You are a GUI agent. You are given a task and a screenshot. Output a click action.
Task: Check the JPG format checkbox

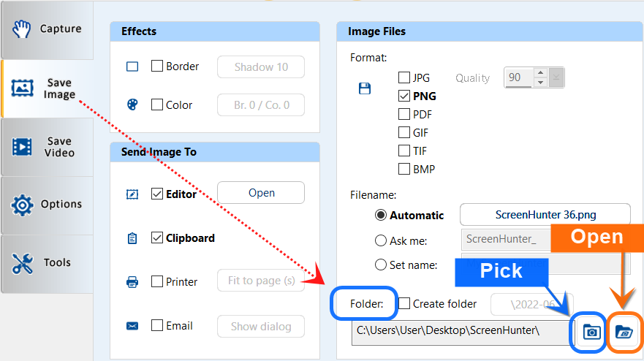click(x=404, y=77)
